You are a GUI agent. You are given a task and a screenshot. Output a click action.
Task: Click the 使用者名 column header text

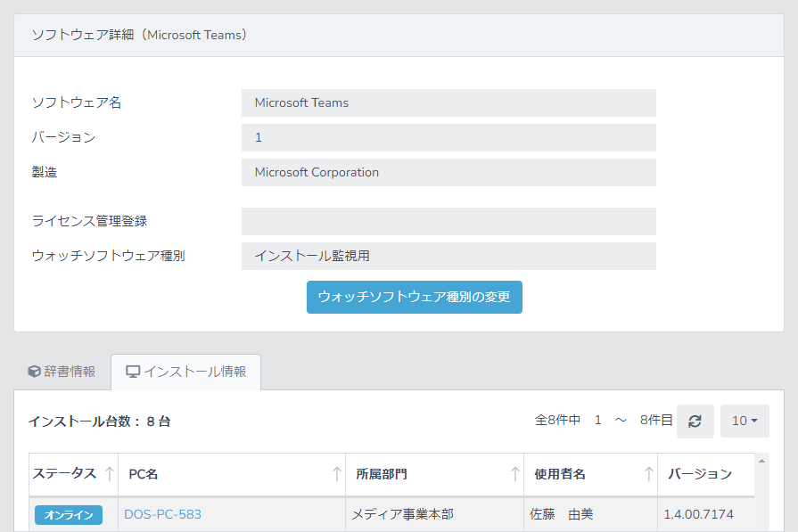560,474
